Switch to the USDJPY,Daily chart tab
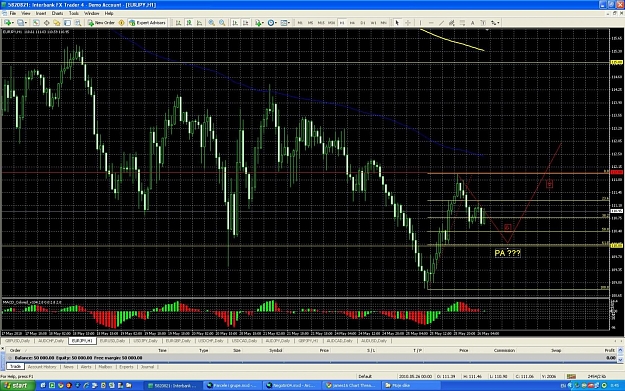 click(x=145, y=341)
